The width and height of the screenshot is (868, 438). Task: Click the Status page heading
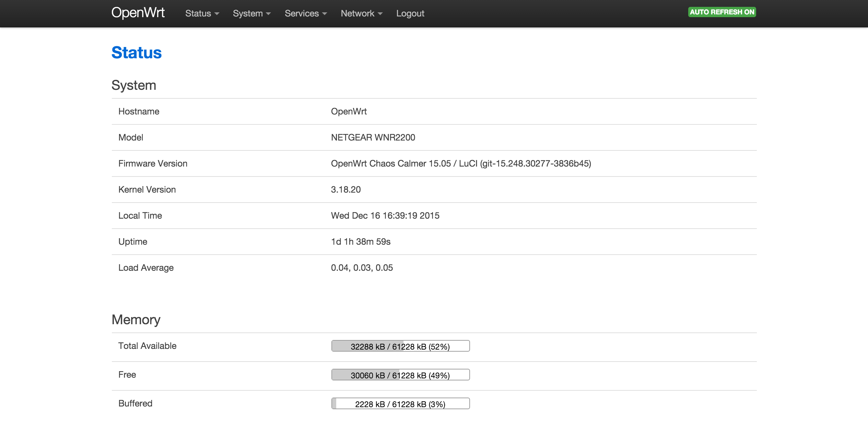[137, 53]
